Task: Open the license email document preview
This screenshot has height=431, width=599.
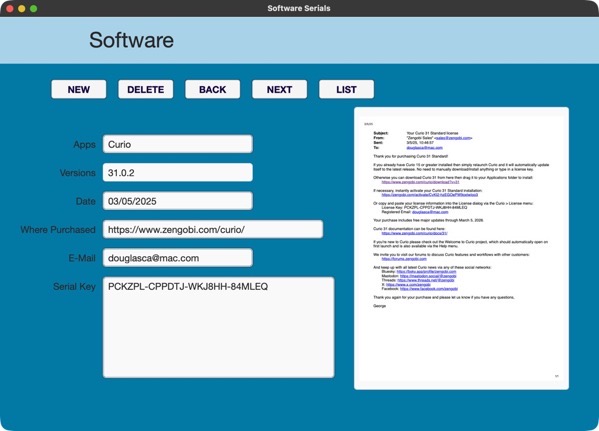Action: [461, 248]
